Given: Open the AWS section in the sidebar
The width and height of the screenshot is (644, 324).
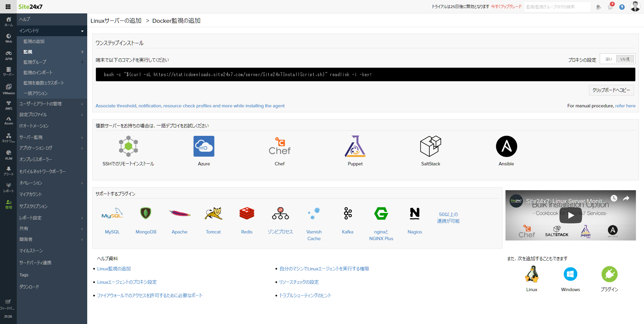Looking at the screenshot, I should [8, 106].
